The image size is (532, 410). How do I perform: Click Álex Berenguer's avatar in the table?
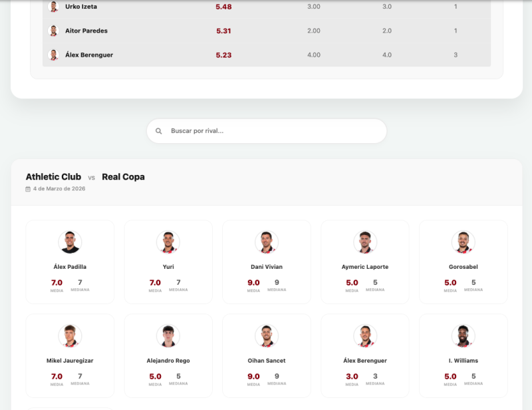tap(53, 55)
